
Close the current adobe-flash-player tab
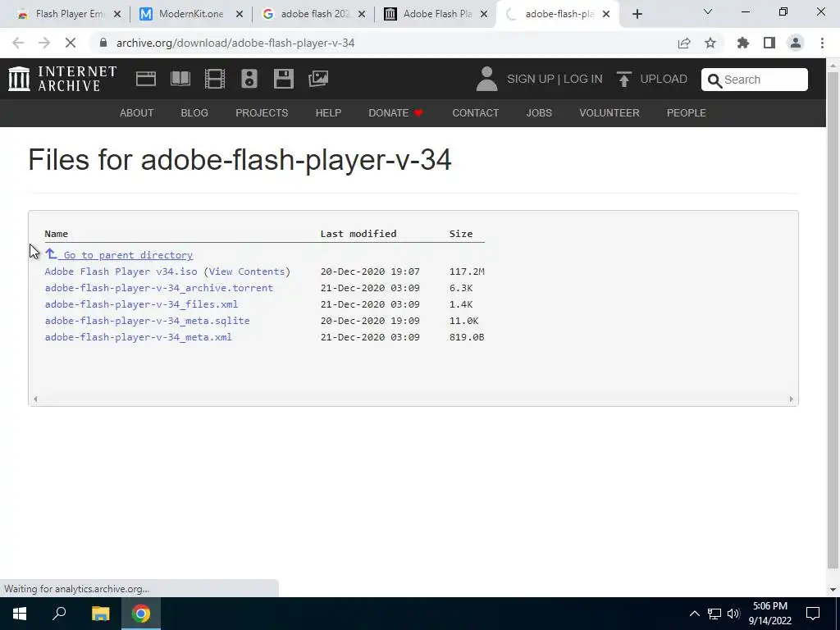click(x=606, y=14)
